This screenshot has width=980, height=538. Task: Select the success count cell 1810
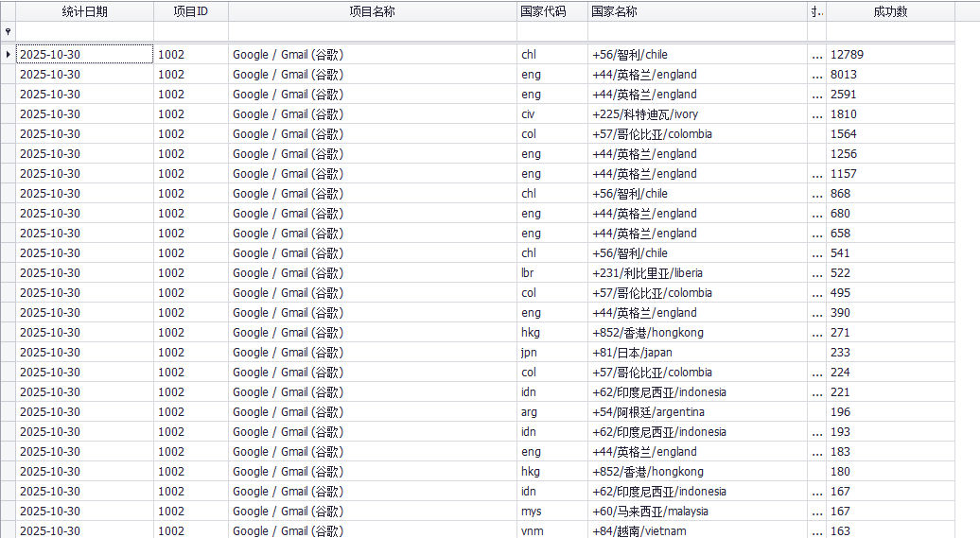pyautogui.click(x=890, y=114)
